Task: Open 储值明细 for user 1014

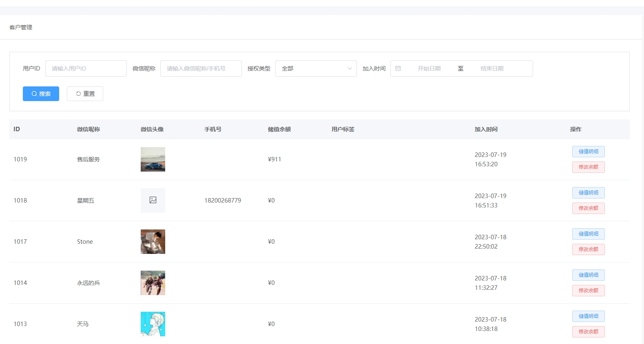Action: (588, 275)
